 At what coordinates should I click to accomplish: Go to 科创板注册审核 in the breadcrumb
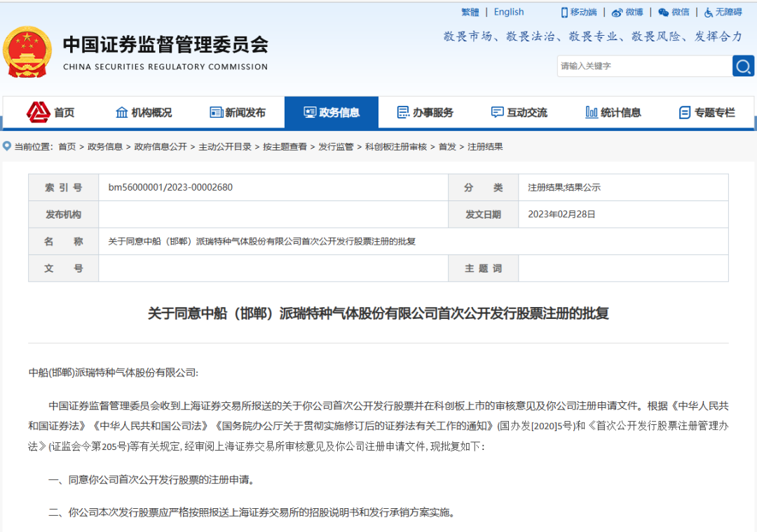[396, 146]
